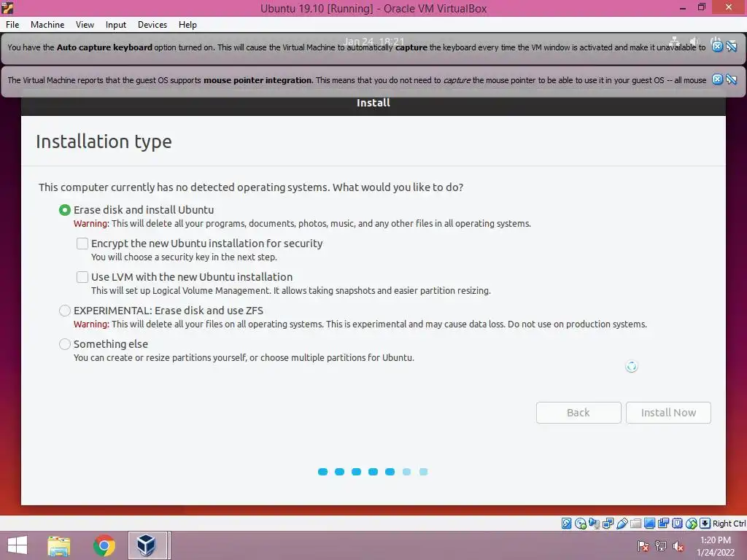Image resolution: width=747 pixels, height=560 pixels.
Task: Click the mouse integration status icon
Action: point(692,524)
